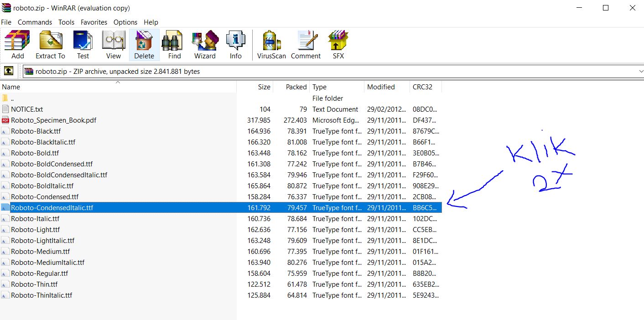Viewport: 644px width, 320px height.
Task: Click the CRC32 value 08DC0...
Action: click(425, 109)
